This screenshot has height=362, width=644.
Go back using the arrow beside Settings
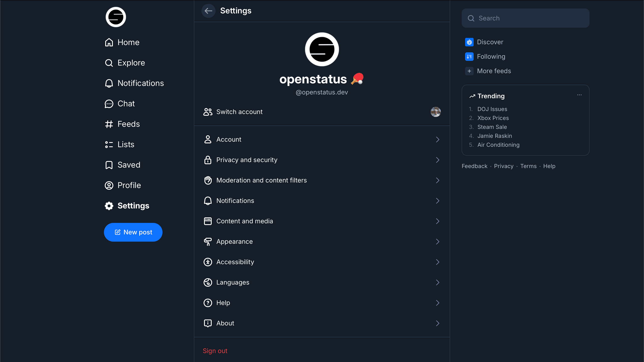[x=208, y=11]
